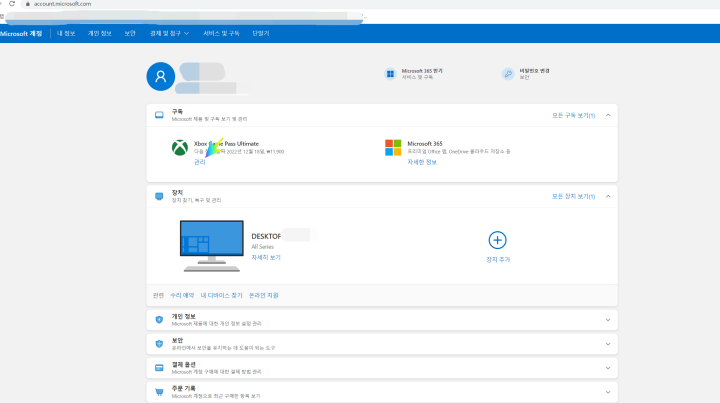720x403 pixels.
Task: Click the Microsoft 365 subscription title
Action: coord(425,144)
